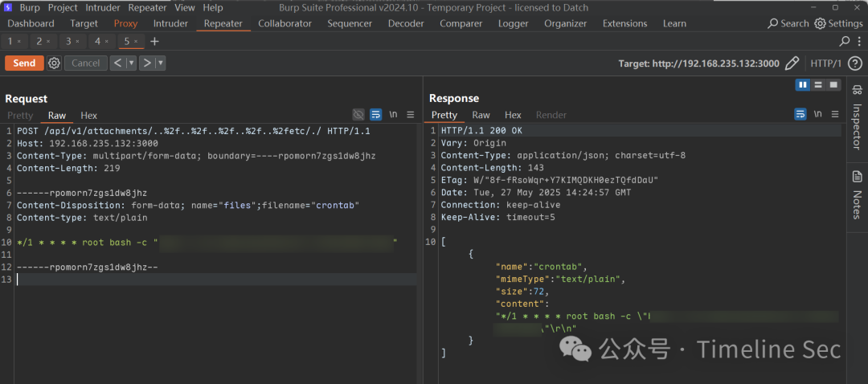Toggle Request \n non-printable characters
The height and width of the screenshot is (384, 868).
click(x=393, y=115)
